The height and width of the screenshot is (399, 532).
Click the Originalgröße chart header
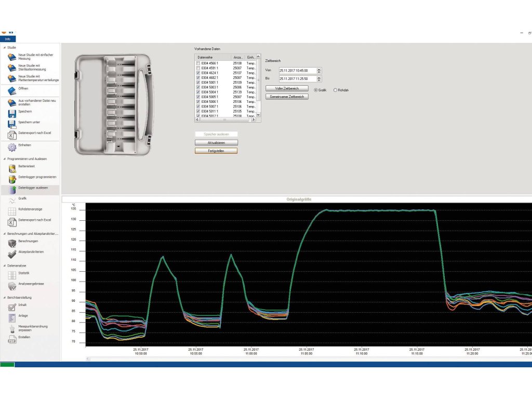299,199
